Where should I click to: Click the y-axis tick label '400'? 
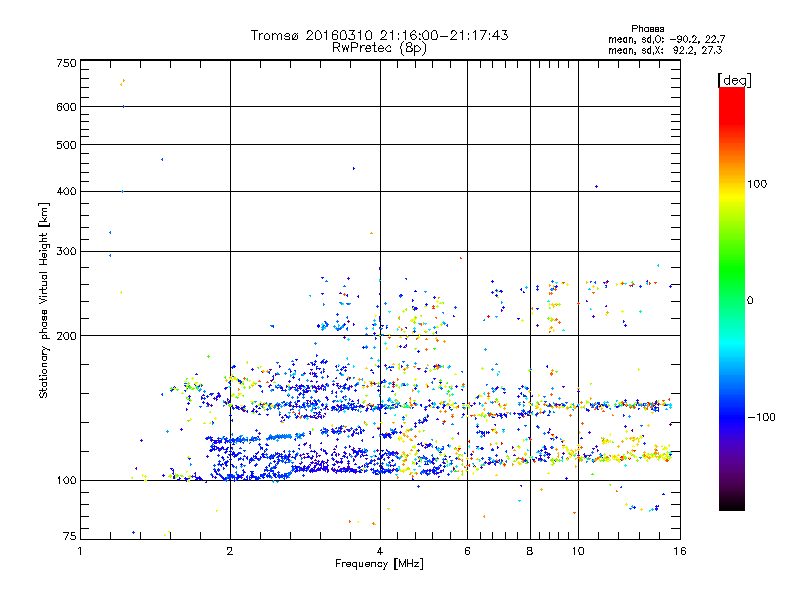coord(66,192)
